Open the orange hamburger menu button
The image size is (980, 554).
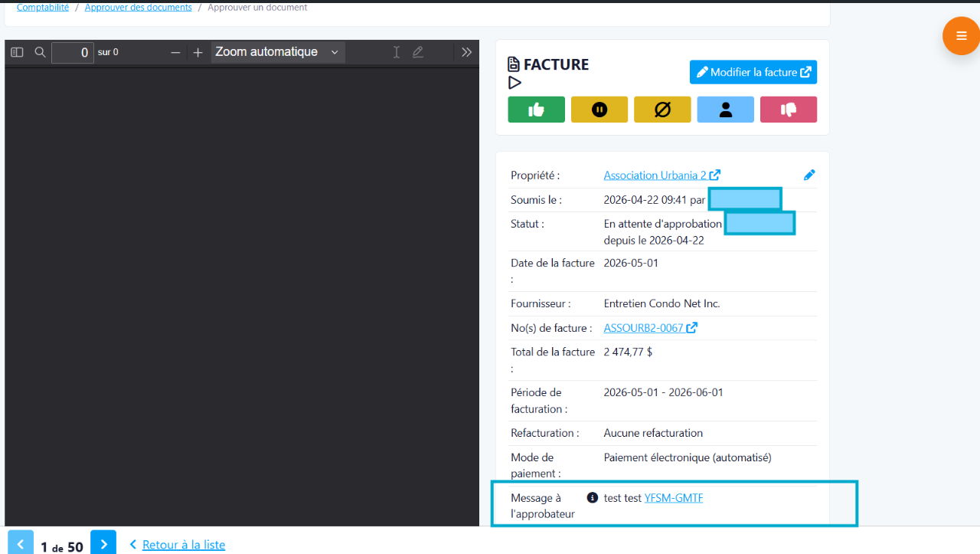coord(961,36)
